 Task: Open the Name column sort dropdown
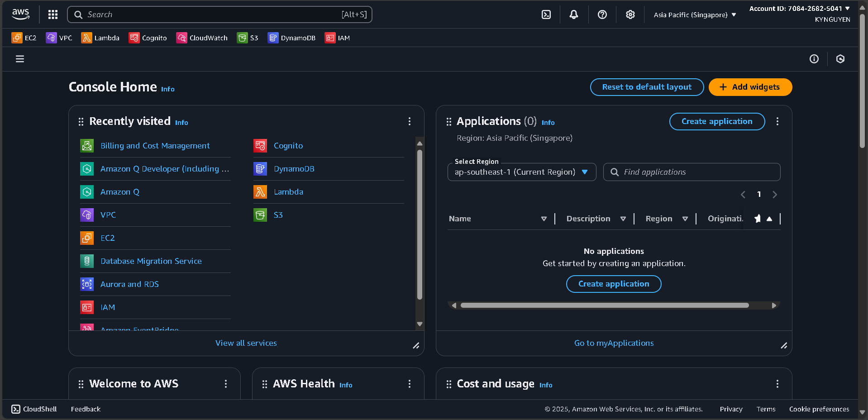544,219
